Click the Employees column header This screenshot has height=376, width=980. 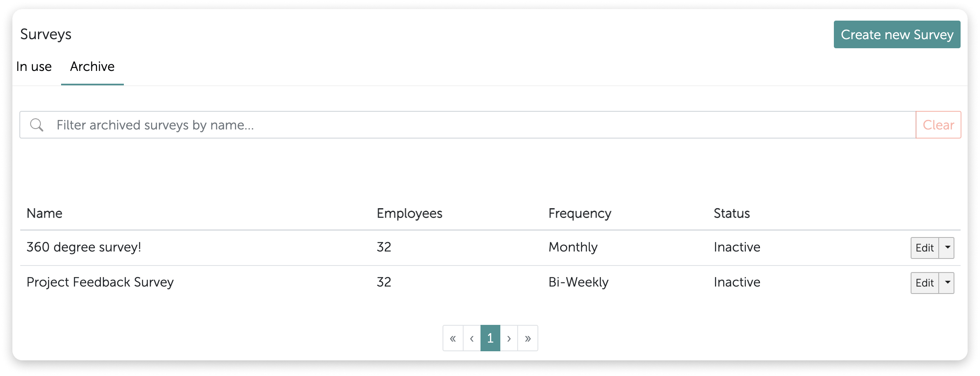coord(410,213)
